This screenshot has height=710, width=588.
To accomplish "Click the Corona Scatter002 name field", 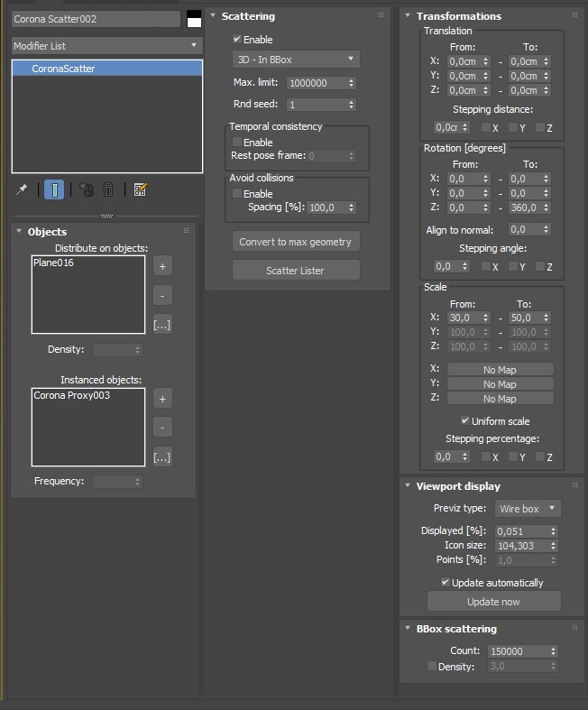I will (x=96, y=19).
